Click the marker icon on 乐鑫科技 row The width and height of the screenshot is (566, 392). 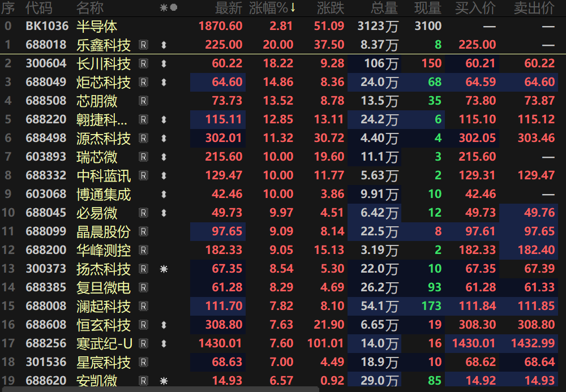[164, 45]
